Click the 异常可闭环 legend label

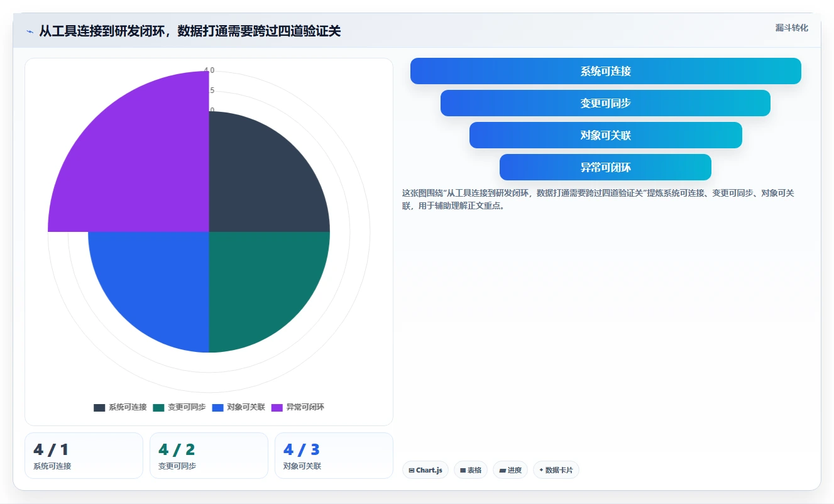point(305,408)
